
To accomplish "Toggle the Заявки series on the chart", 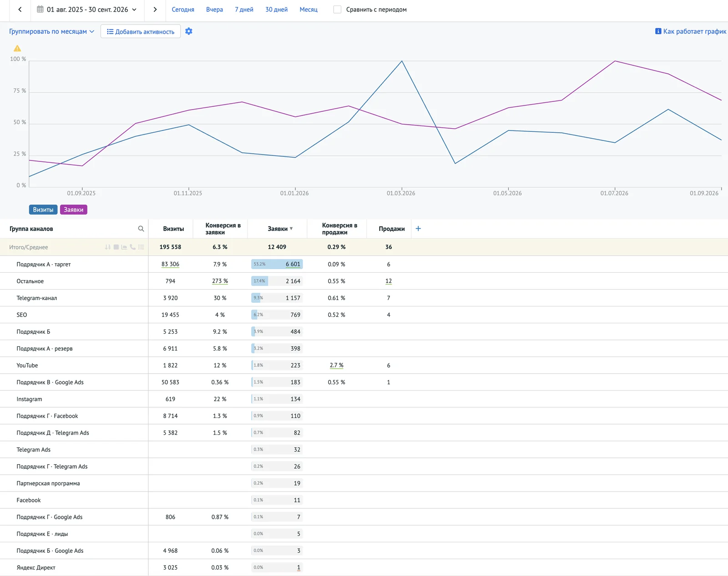I will point(74,210).
